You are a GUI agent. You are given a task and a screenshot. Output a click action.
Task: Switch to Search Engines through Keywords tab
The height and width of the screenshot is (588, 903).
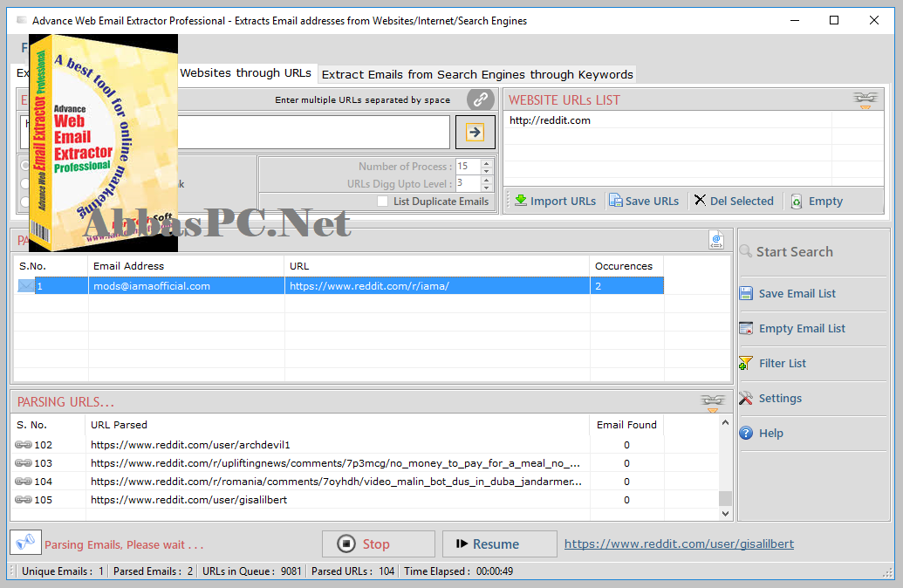(x=477, y=74)
